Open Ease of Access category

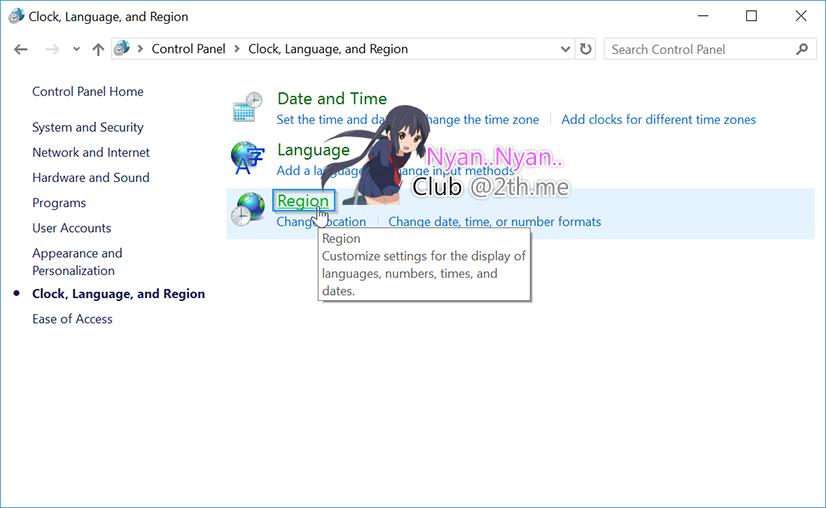pyautogui.click(x=72, y=319)
